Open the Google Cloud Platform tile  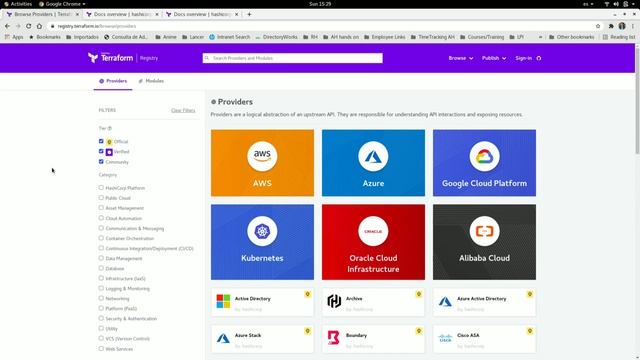coord(484,163)
